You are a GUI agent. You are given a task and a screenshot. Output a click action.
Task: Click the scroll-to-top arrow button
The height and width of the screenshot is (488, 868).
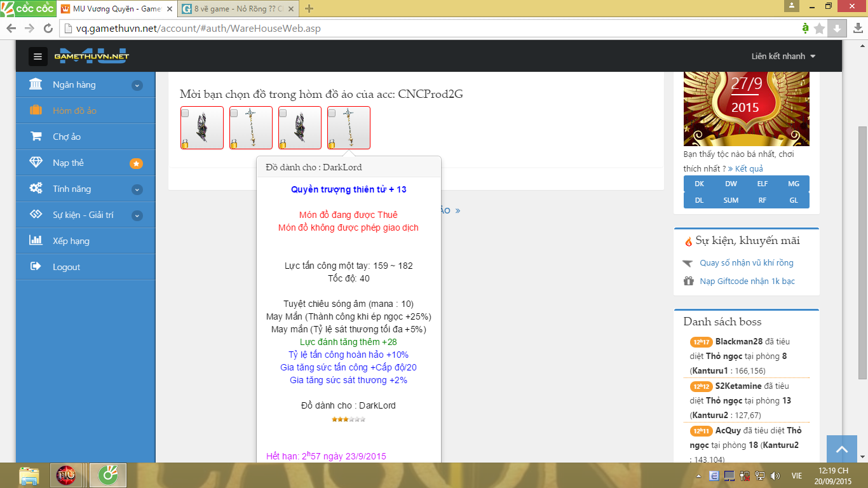coord(842,449)
